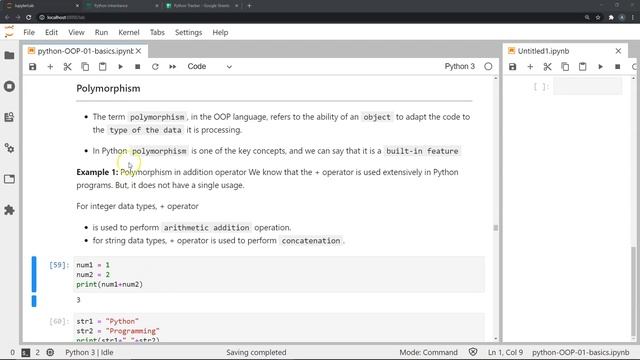Open the File menu

tap(29, 32)
